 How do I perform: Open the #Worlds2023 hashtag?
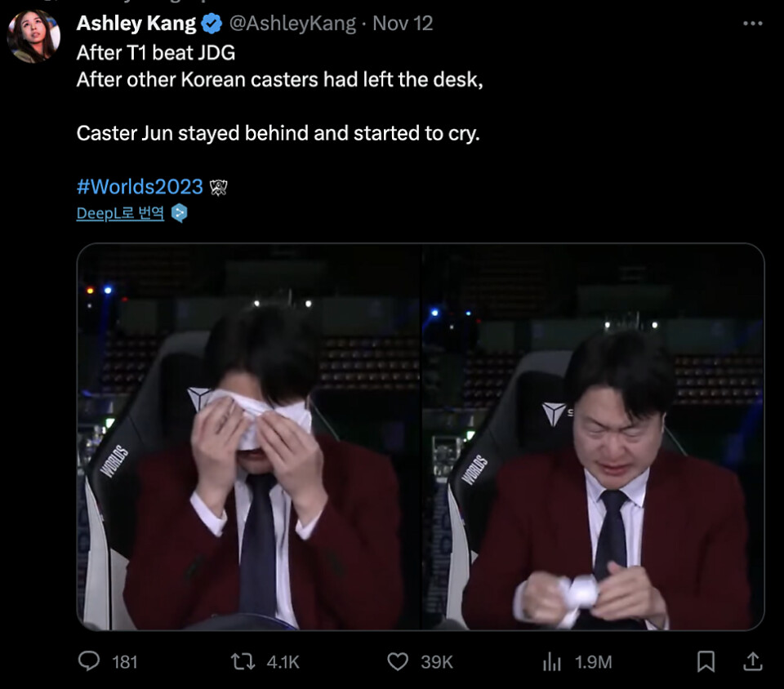[x=140, y=186]
